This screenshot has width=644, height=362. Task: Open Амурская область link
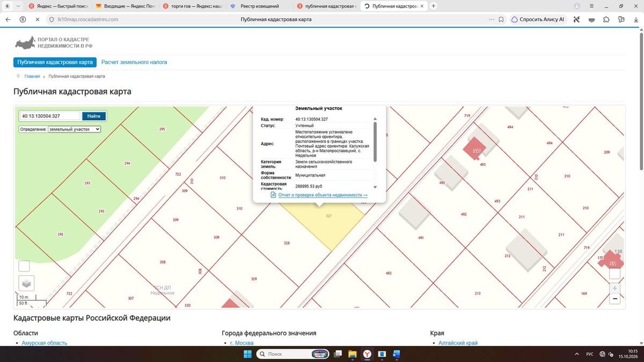45,343
